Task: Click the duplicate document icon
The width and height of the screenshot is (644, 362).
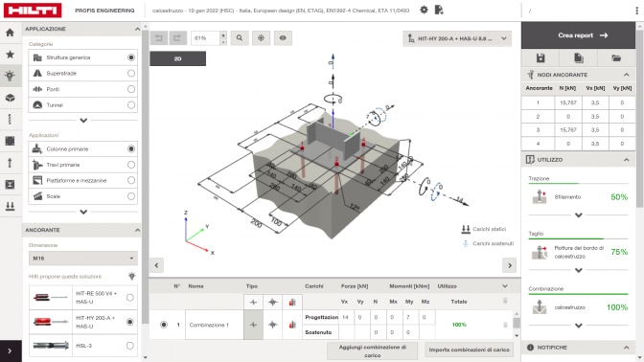Action: [578, 58]
